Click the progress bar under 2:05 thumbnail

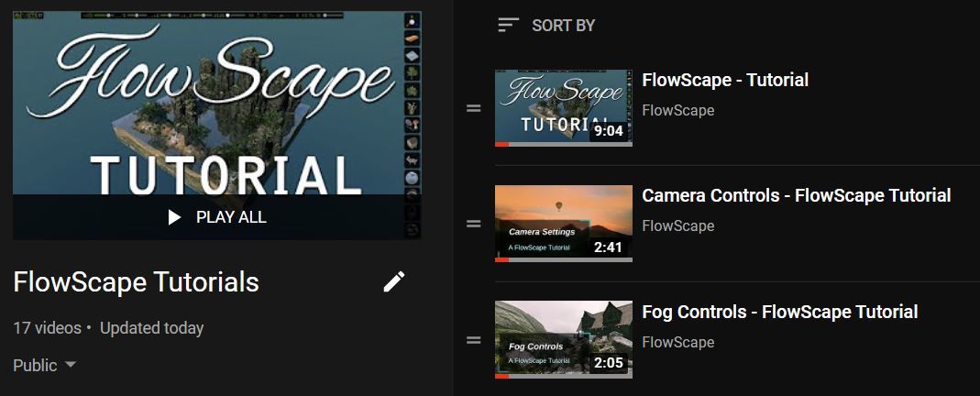pos(564,376)
